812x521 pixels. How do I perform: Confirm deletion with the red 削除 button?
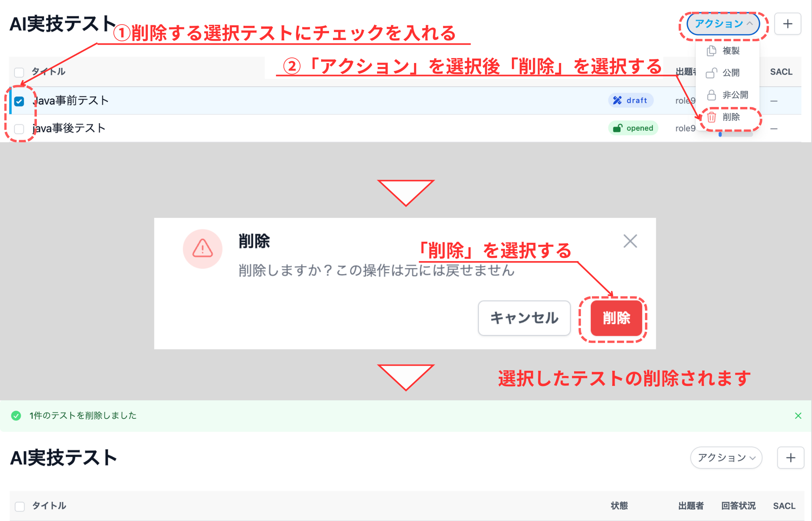click(616, 318)
